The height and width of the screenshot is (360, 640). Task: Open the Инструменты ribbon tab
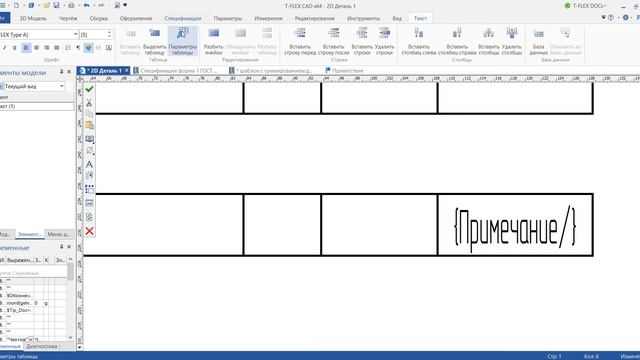click(363, 18)
